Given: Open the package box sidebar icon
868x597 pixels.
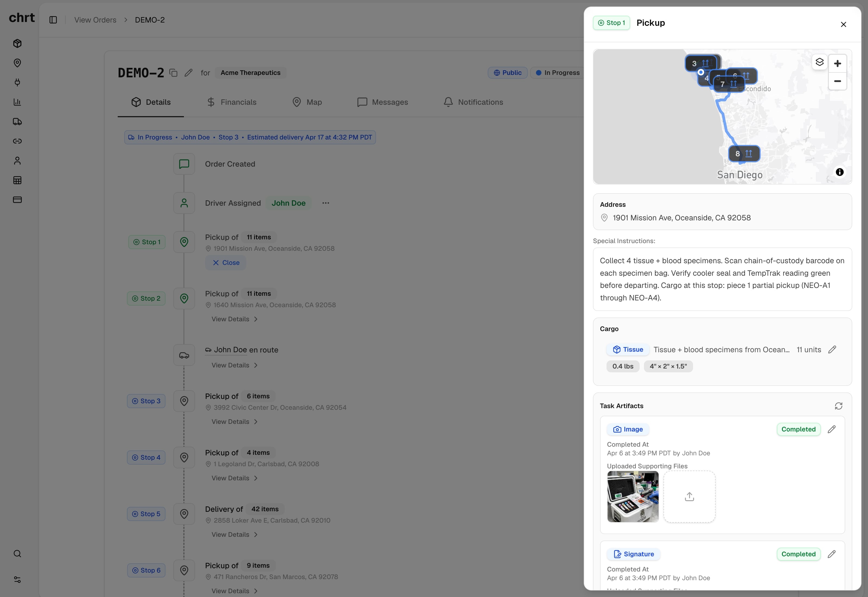Looking at the screenshot, I should [17, 43].
